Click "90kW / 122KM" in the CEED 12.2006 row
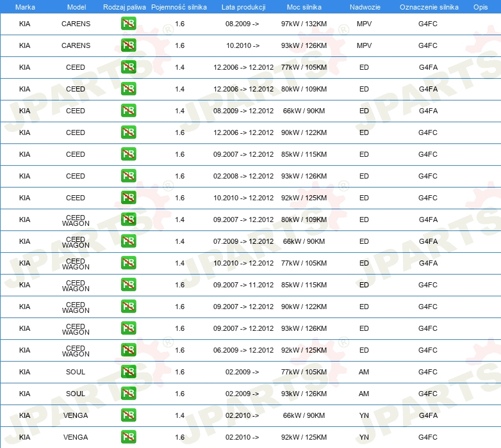The width and height of the screenshot is (501, 448). (304, 132)
